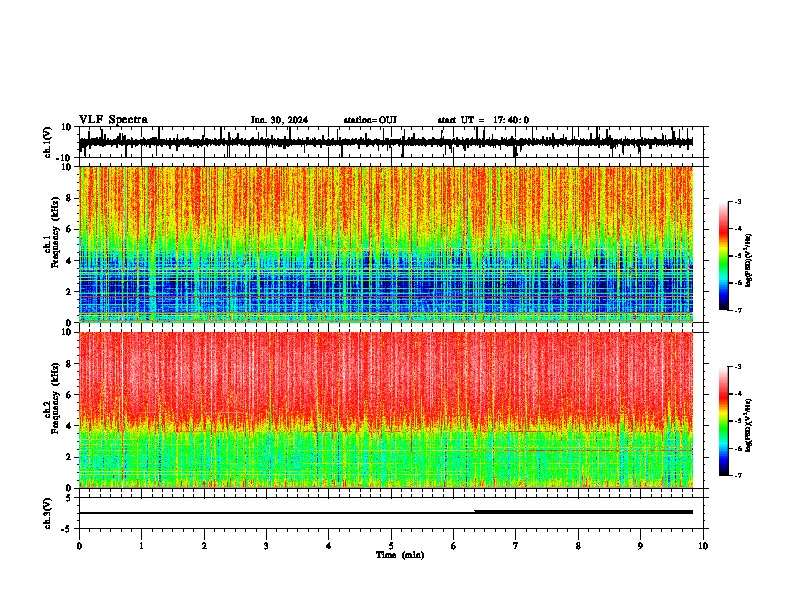The image size is (792, 612).
Task: Click the "5" tick on ch.3 voltage axis
Action: tap(70, 498)
